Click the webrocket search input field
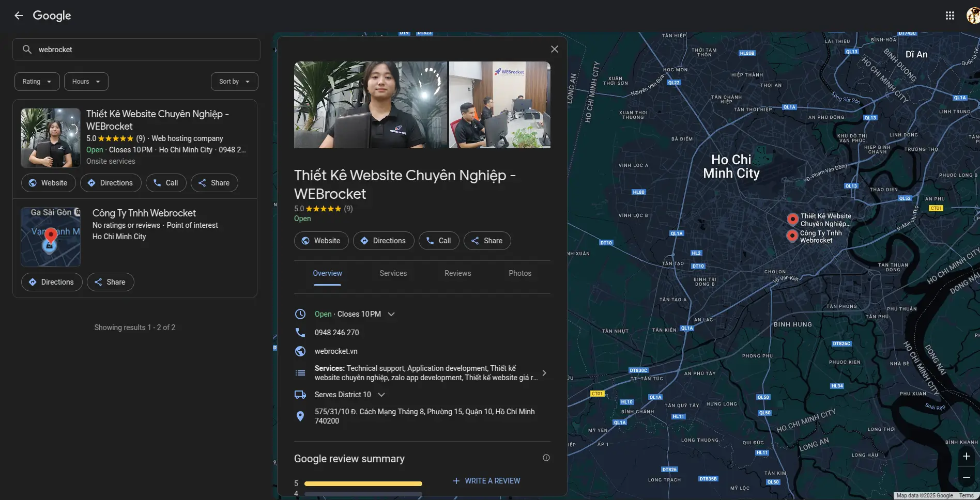 click(x=145, y=50)
